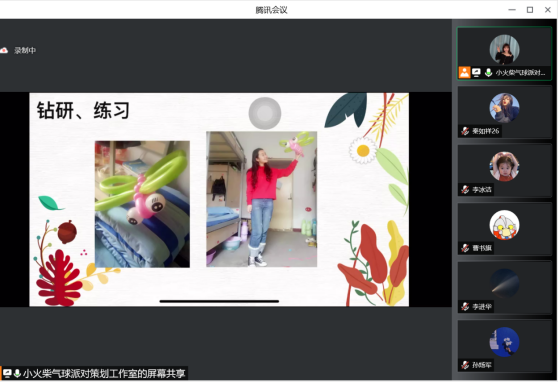558x382 pixels.
Task: Click the name label 曹书旗
Action: point(482,248)
